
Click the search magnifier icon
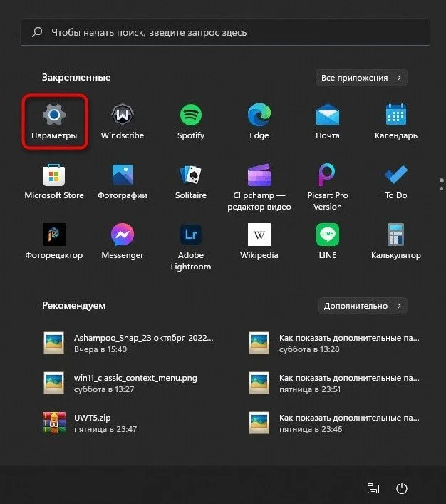tap(37, 32)
